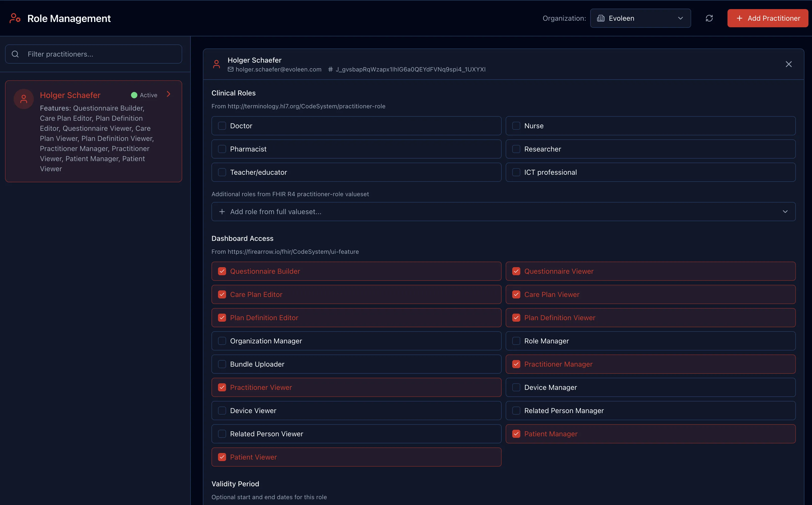The height and width of the screenshot is (505, 812).
Task: Click the person icon in detail panel header
Action: (x=216, y=64)
